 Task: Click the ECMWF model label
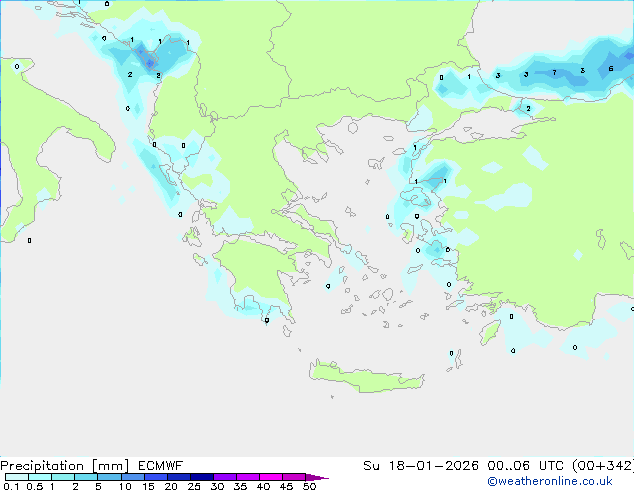point(160,465)
